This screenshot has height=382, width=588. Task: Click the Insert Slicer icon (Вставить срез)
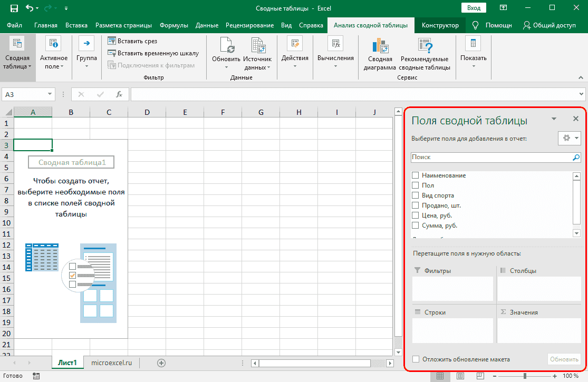click(112, 41)
